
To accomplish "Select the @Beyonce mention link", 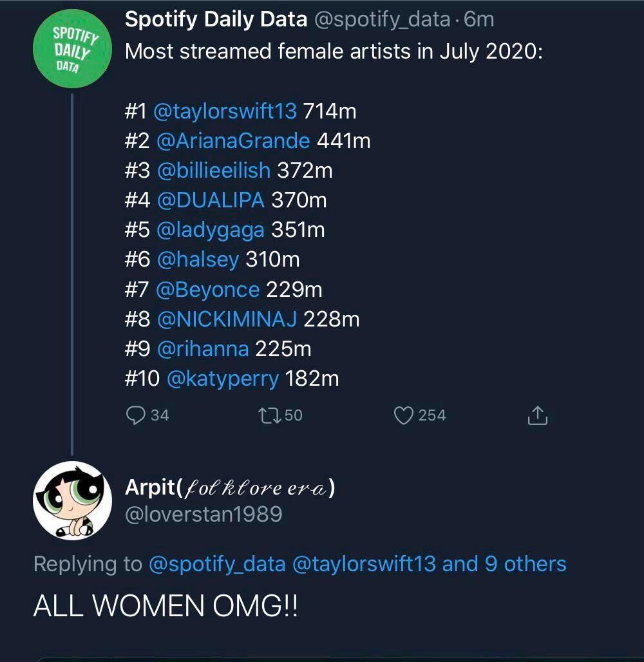I will coord(207,289).
